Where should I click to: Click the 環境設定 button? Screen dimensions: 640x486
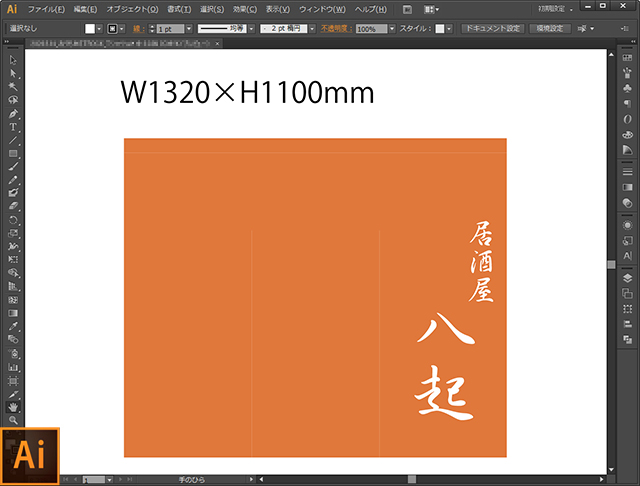(x=552, y=29)
